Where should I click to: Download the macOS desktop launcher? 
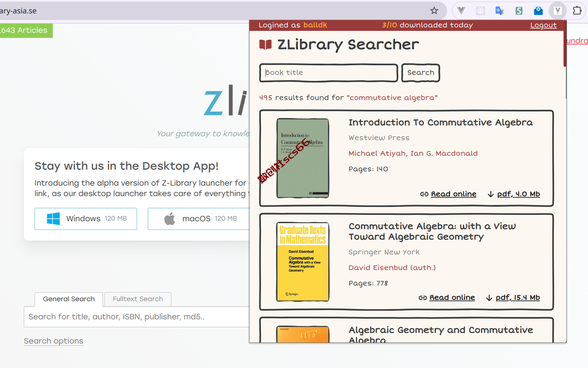click(198, 218)
